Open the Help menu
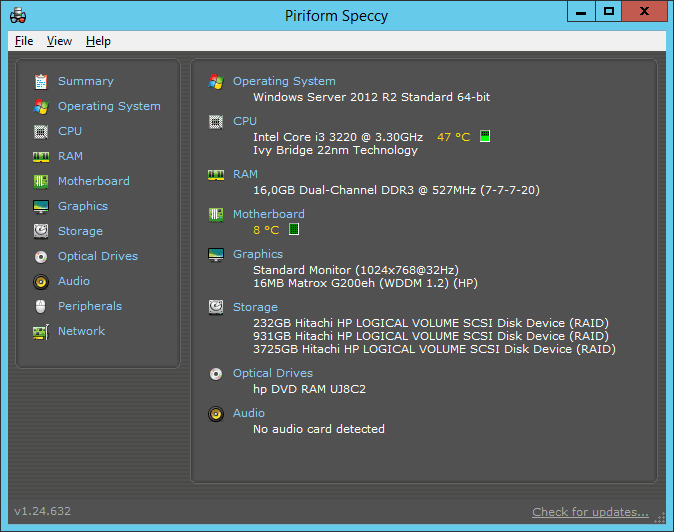674x532 pixels. click(98, 41)
